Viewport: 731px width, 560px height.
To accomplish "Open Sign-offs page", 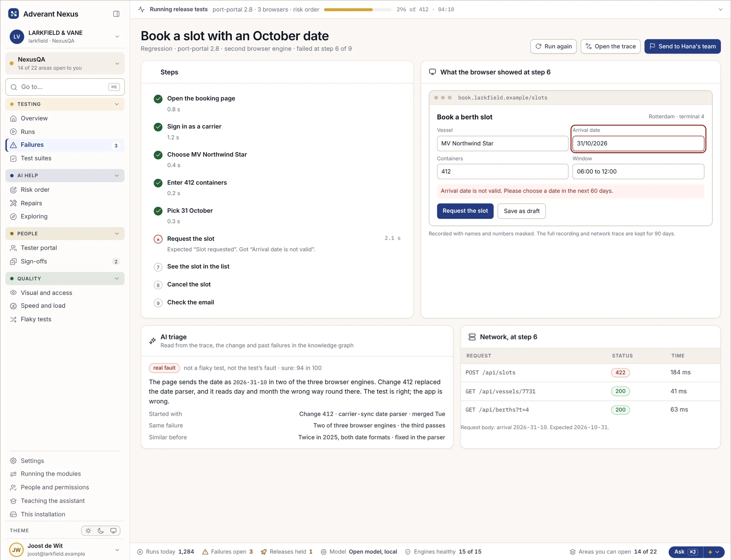I will 65,262.
